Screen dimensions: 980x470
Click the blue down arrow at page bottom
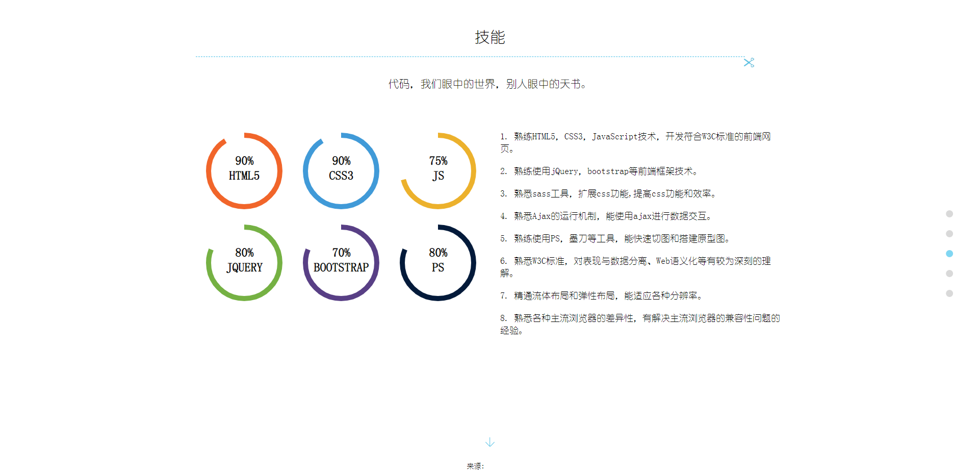tap(489, 442)
